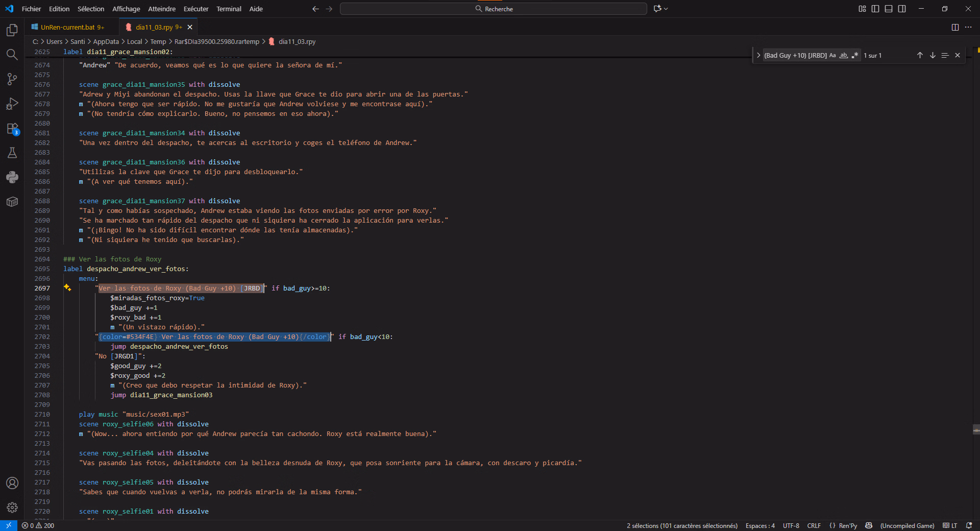The image size is (980, 531).
Task: Open the Testing flask icon view
Action: click(12, 153)
